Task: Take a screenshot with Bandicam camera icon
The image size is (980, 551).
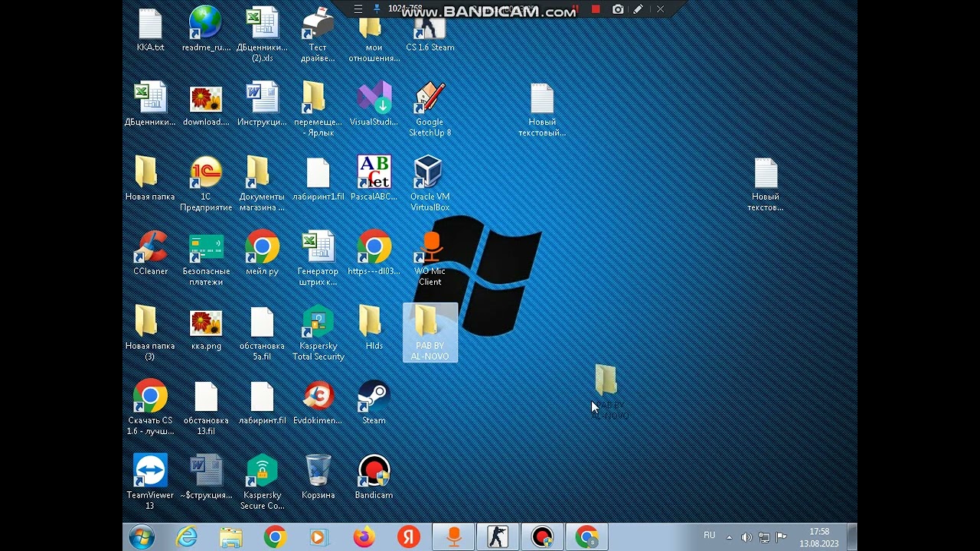Action: 618,9
